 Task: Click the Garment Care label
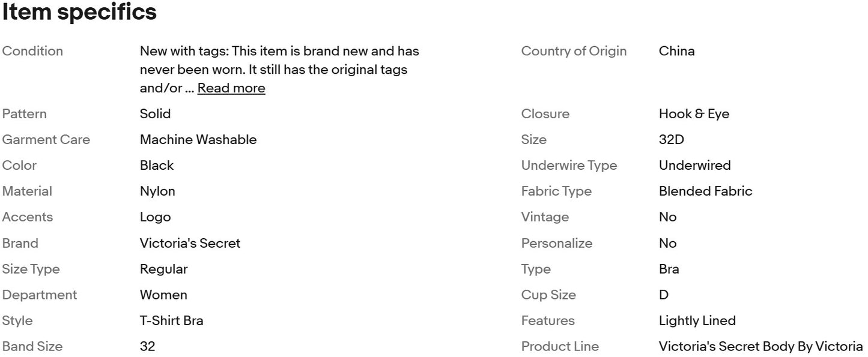coord(46,140)
